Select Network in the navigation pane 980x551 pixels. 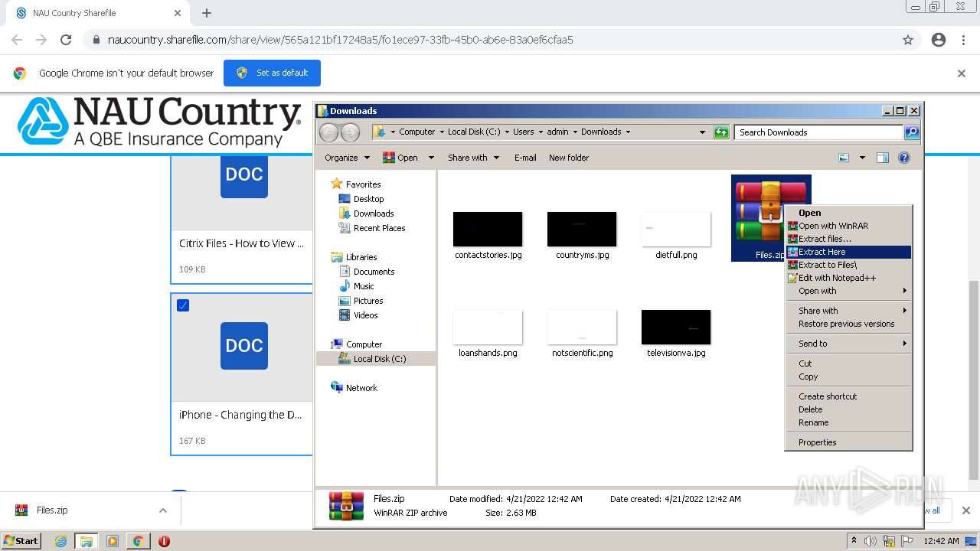361,388
